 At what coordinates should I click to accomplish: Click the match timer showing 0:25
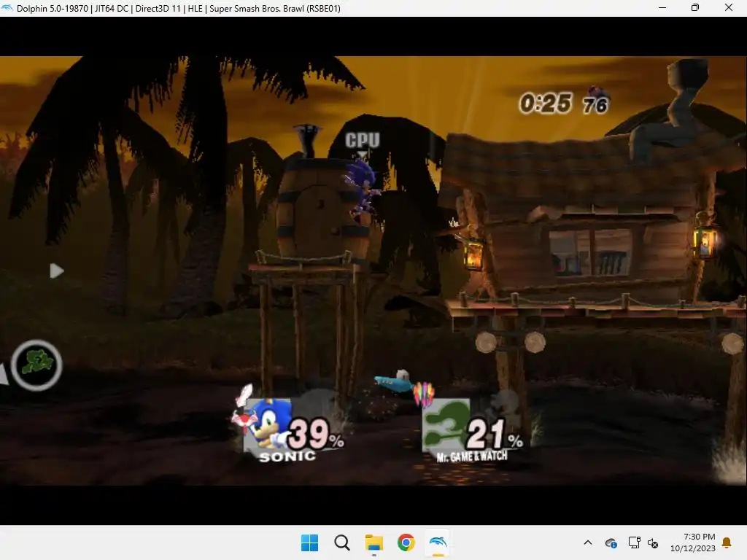pos(546,104)
